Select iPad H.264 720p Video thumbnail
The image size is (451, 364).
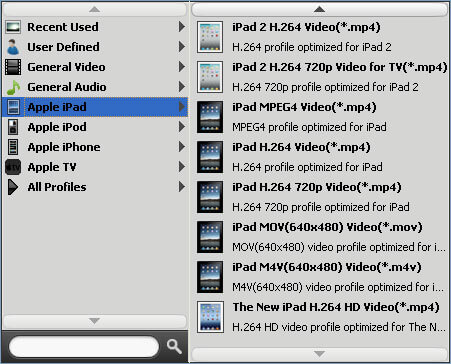[x=210, y=197]
